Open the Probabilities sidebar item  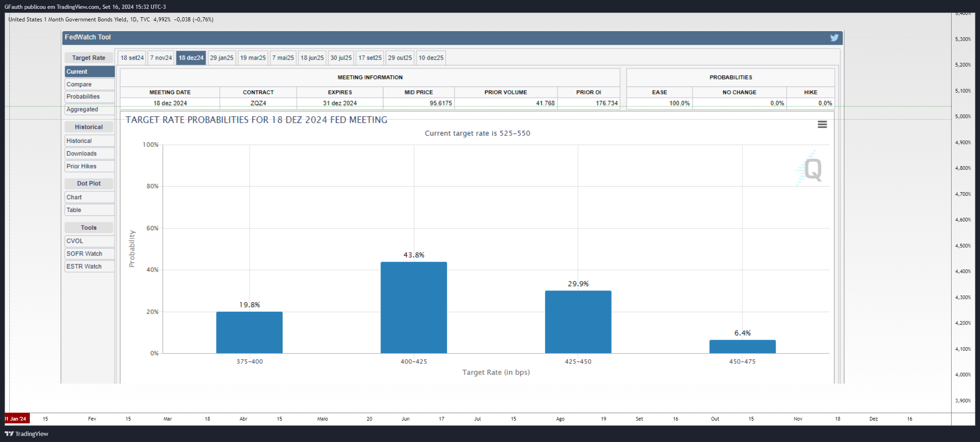[x=89, y=97]
